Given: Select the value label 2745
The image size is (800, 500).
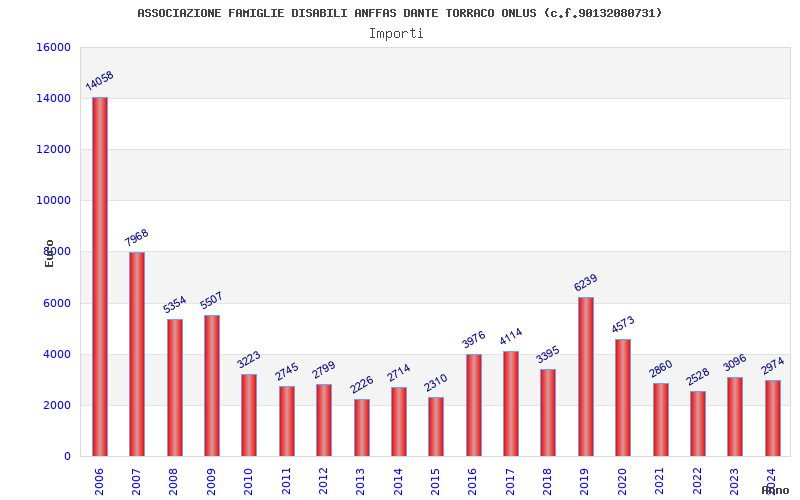Looking at the screenshot, I should 286,371.
